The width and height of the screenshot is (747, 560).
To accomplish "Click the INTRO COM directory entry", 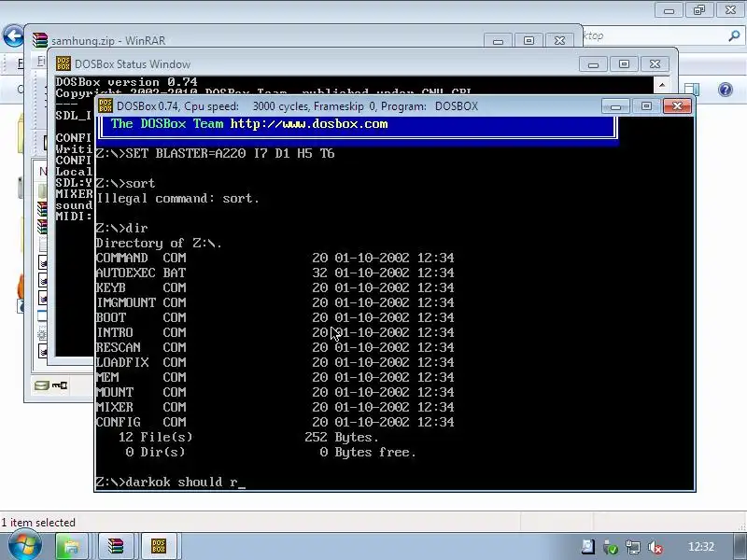I will [x=275, y=332].
